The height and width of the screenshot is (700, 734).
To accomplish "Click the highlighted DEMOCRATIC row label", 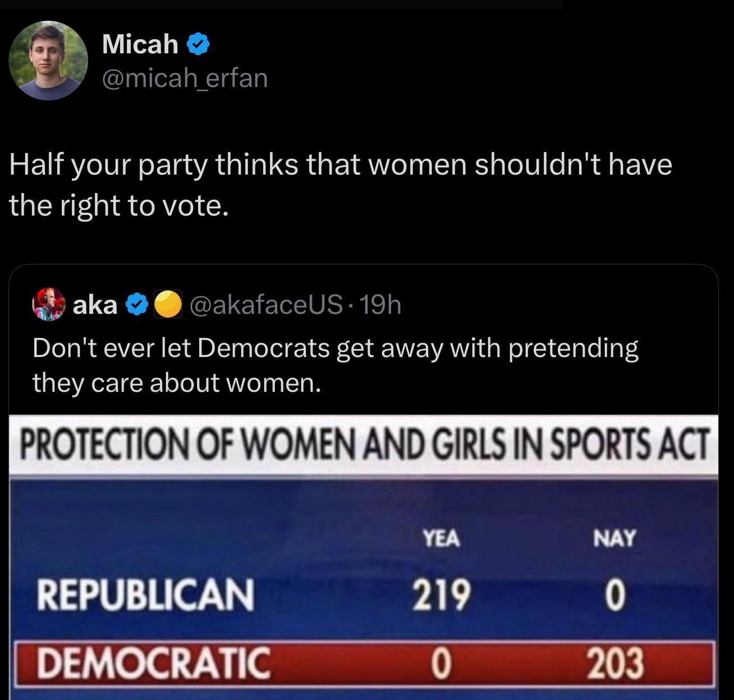I will [153, 663].
